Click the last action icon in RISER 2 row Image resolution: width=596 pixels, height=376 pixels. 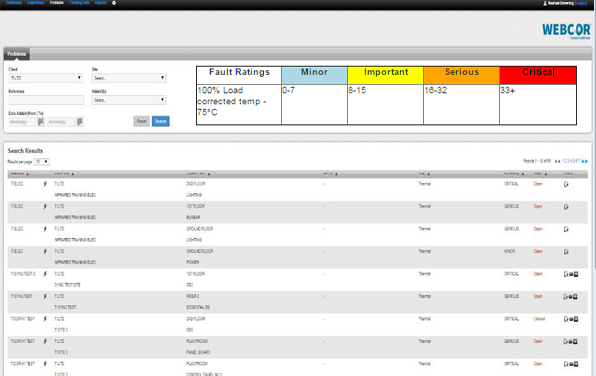tap(576, 297)
